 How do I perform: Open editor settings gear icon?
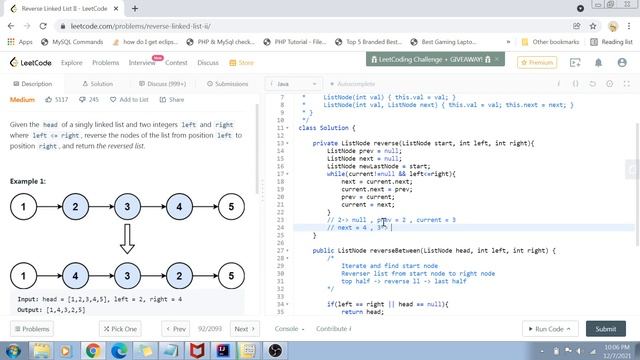(x=609, y=84)
